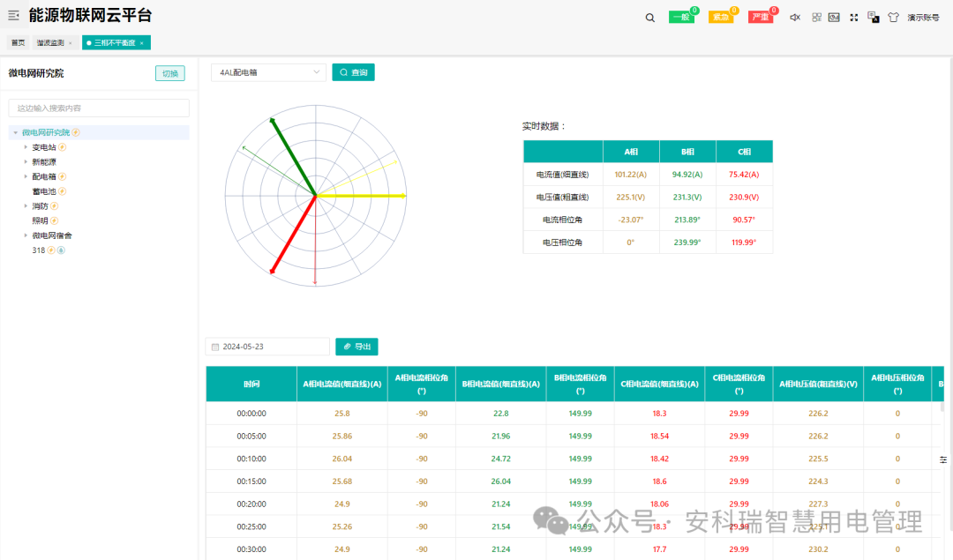Open the green 一般 alarm badge
The width and height of the screenshot is (953, 560).
tap(682, 17)
